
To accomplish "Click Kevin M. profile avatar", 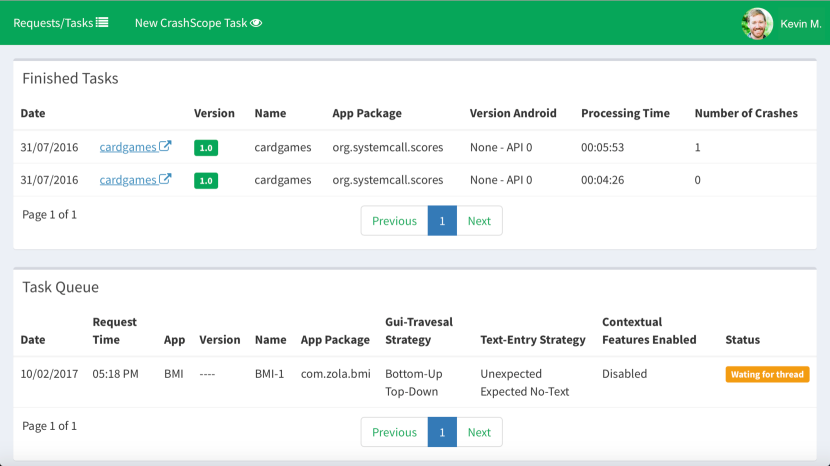I will [x=757, y=23].
